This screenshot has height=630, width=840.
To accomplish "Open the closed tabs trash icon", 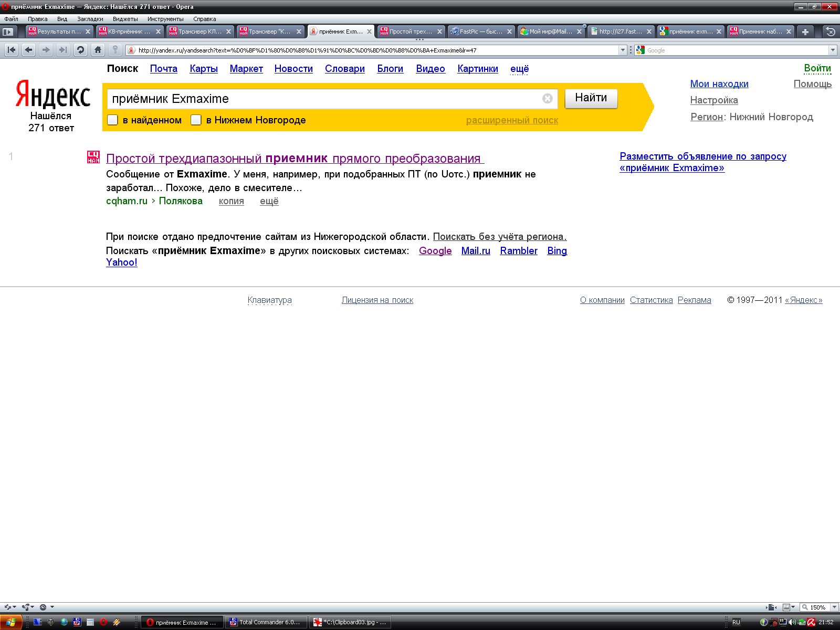I will click(831, 31).
